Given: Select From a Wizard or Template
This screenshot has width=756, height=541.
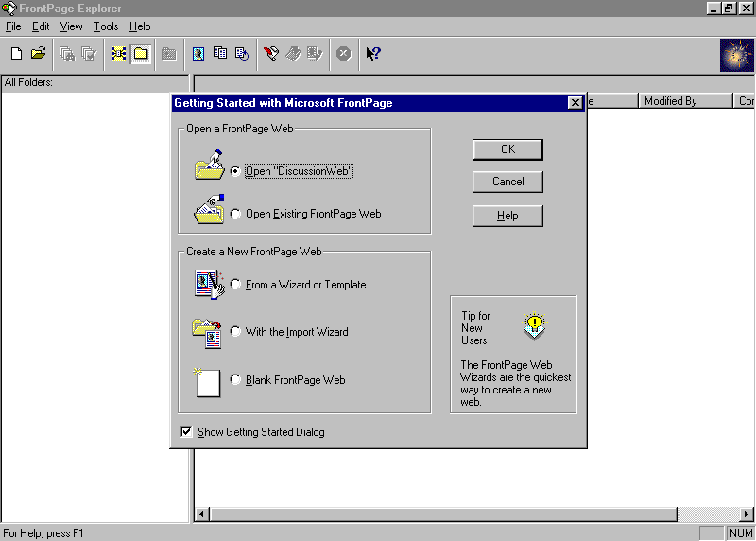Looking at the screenshot, I should click(235, 285).
